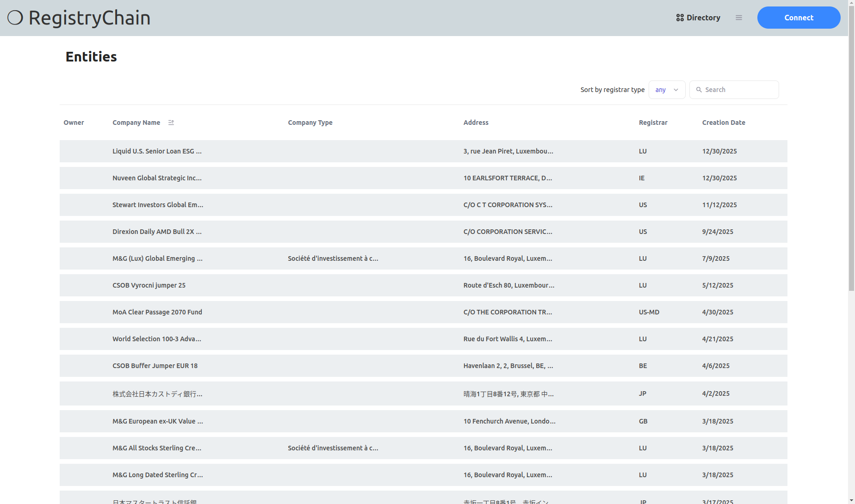Click 'Sort by registrar type' label
Image resolution: width=855 pixels, height=504 pixels.
(612, 90)
